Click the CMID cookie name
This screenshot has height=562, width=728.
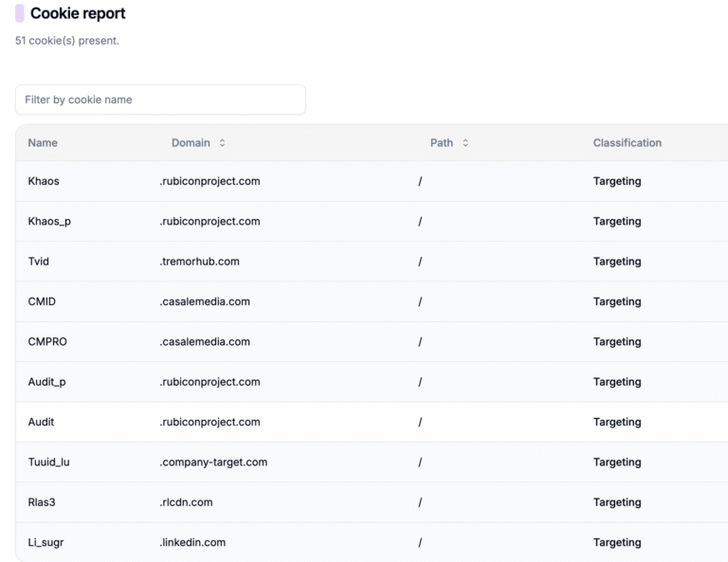42,301
